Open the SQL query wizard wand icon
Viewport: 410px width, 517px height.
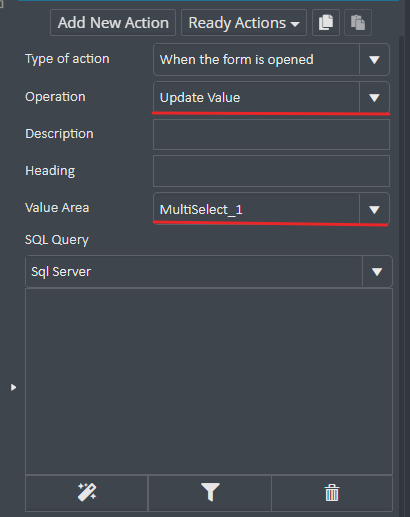click(87, 492)
